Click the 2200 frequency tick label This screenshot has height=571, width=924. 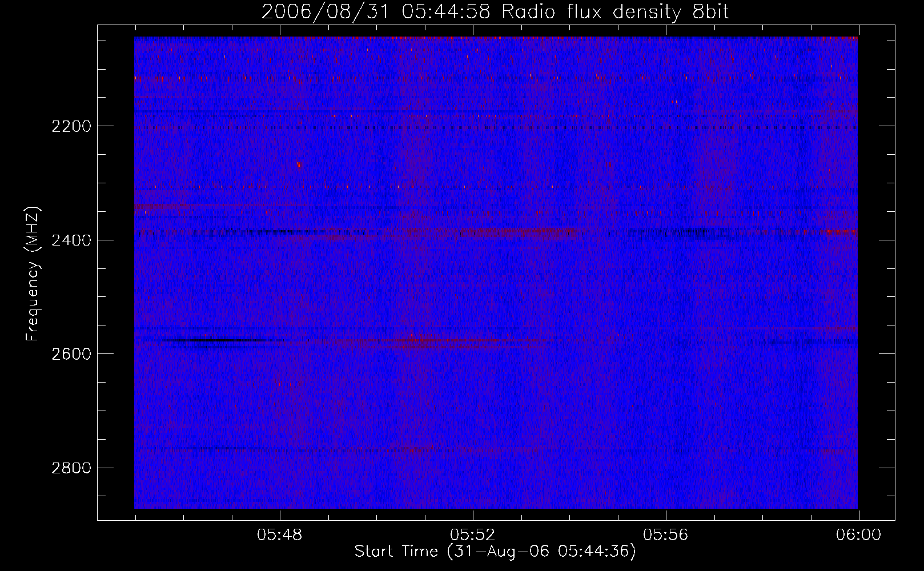tap(71, 126)
